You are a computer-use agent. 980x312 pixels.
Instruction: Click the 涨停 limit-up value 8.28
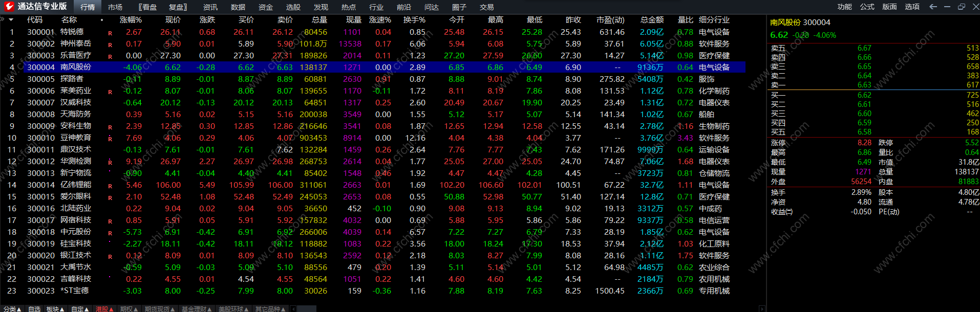(864, 143)
